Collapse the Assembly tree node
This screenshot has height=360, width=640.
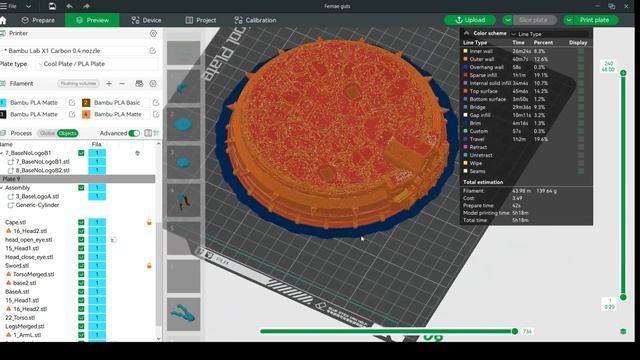(x=2, y=188)
